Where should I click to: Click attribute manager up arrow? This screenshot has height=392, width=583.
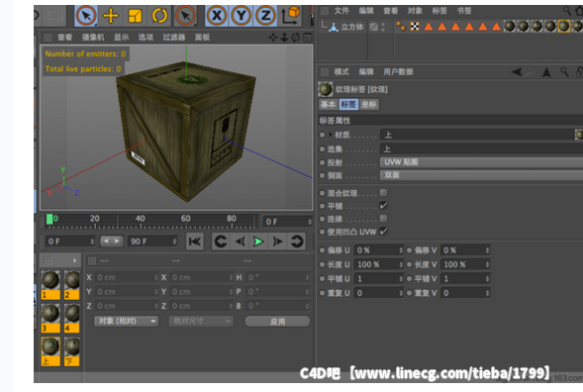pos(546,72)
